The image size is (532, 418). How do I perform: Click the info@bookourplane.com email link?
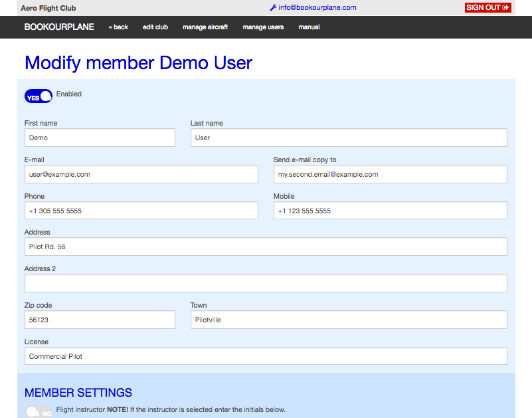pyautogui.click(x=317, y=7)
